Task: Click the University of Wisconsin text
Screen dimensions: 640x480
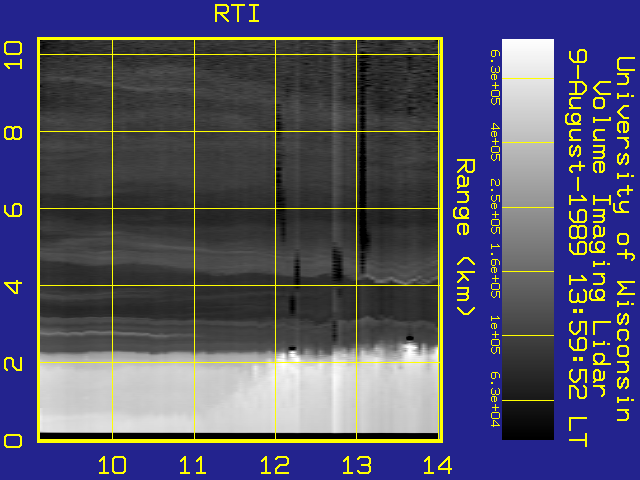Action: 625,239
